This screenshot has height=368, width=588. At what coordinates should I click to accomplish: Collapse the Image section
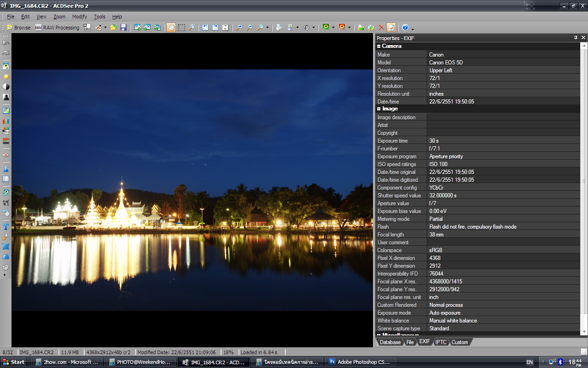tap(379, 109)
